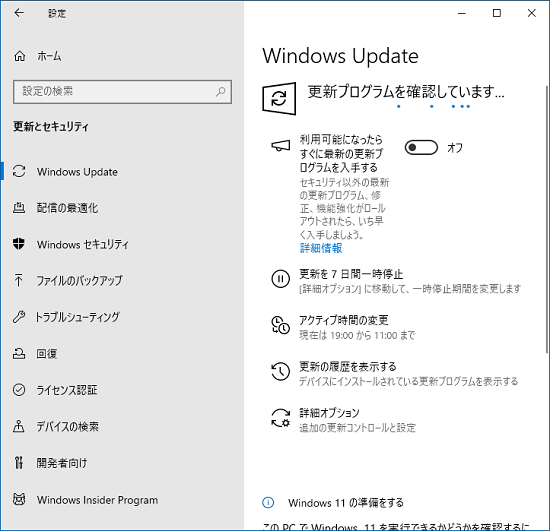Click the megaphone icon for latest updates
The height and width of the screenshot is (531, 550).
tap(281, 146)
